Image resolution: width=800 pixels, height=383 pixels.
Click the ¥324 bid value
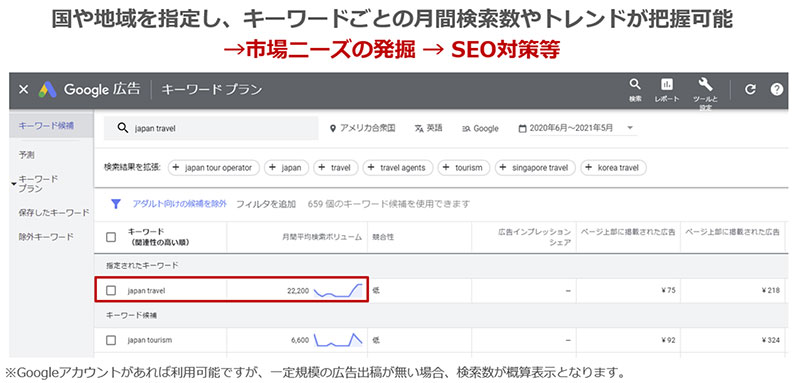point(770,340)
